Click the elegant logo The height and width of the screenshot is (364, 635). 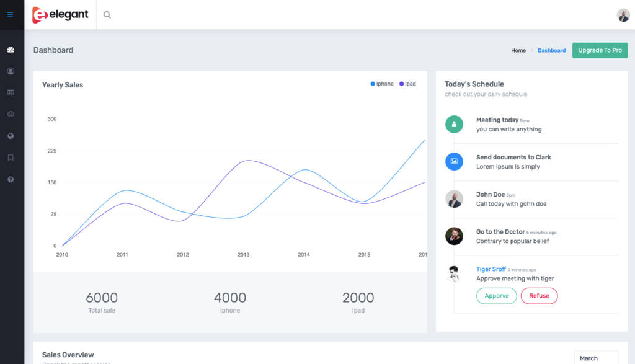[x=60, y=15]
